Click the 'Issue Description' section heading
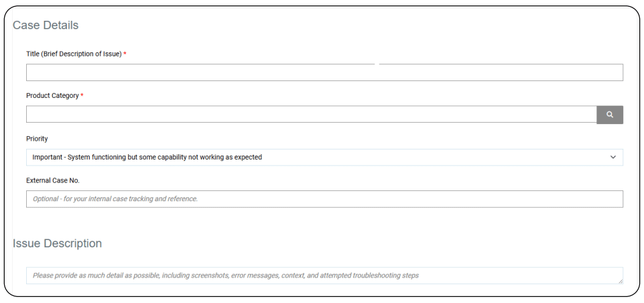 click(57, 243)
